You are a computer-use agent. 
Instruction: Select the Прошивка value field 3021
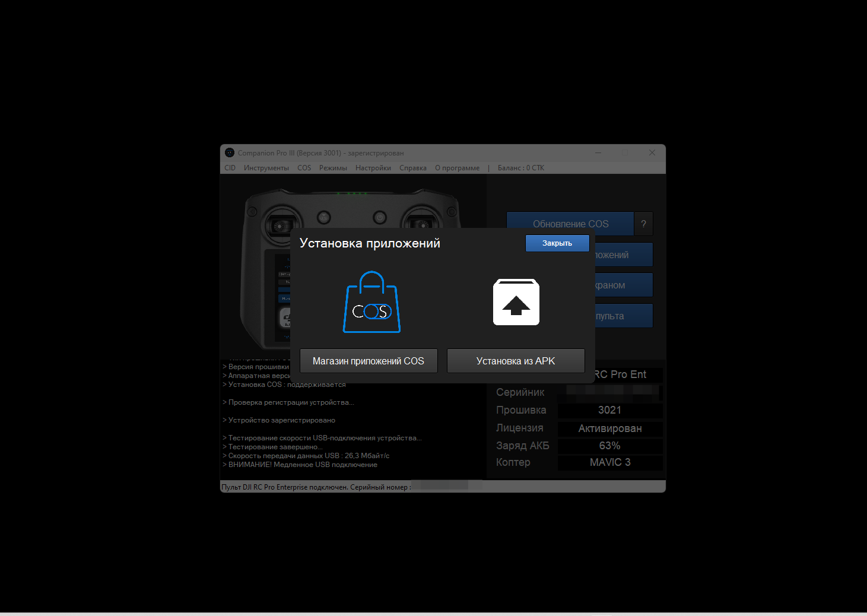[609, 410]
